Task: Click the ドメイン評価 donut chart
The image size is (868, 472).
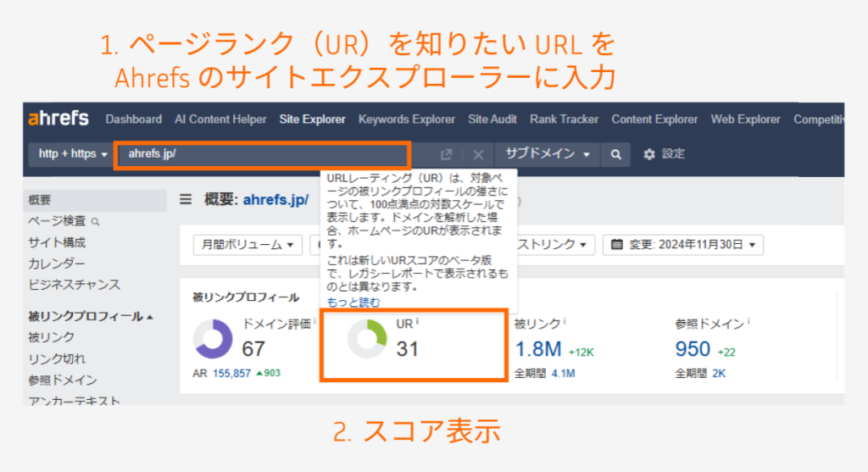Action: coord(213,339)
